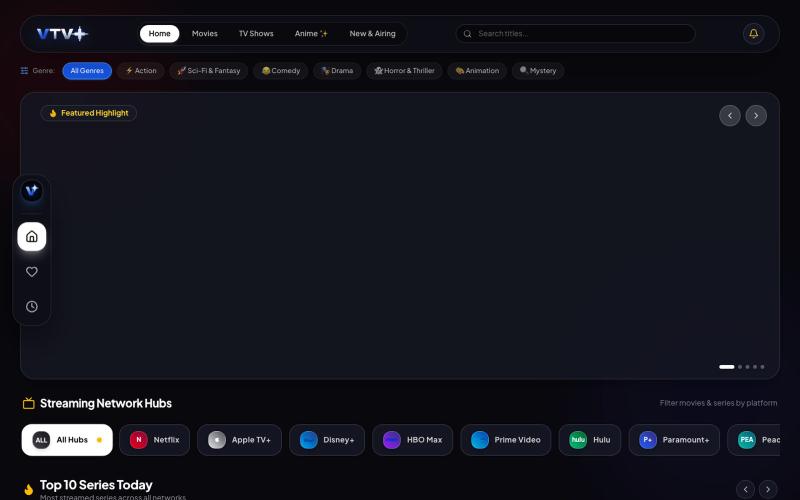
Task: Focus the Search titles input field
Action: [x=575, y=34]
